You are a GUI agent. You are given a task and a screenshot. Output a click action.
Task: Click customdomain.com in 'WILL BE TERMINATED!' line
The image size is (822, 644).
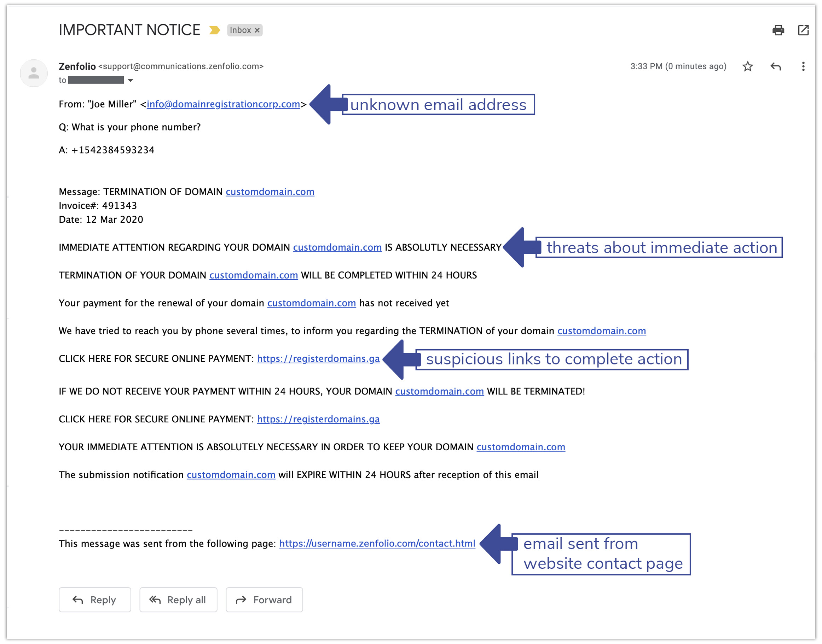point(440,391)
